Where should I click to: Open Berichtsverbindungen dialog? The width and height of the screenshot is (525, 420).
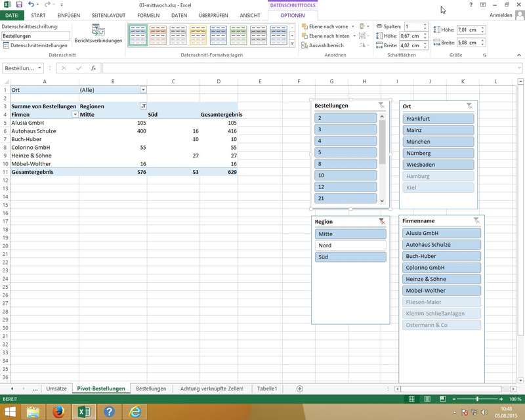point(98,33)
